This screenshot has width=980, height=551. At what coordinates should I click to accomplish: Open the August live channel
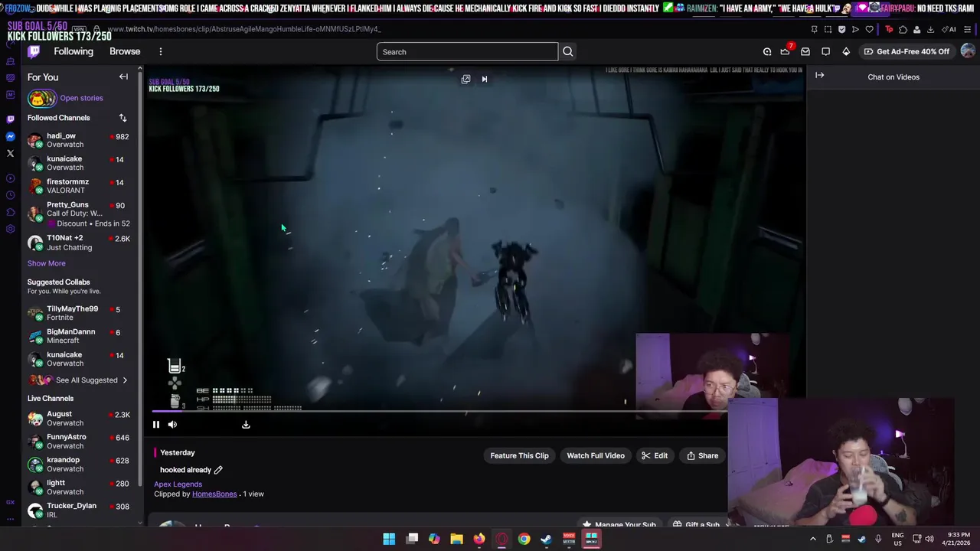78,418
